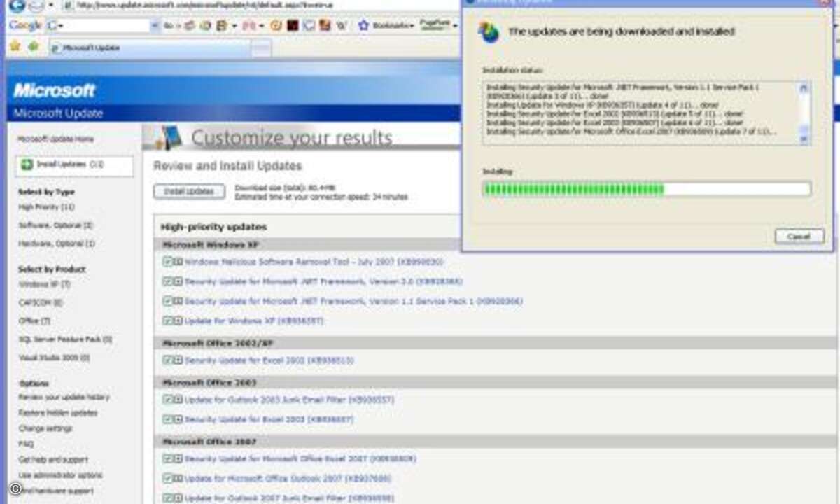Expand Microsoft Office Outlook 2007 update details
The height and width of the screenshot is (504, 840).
coord(178,478)
